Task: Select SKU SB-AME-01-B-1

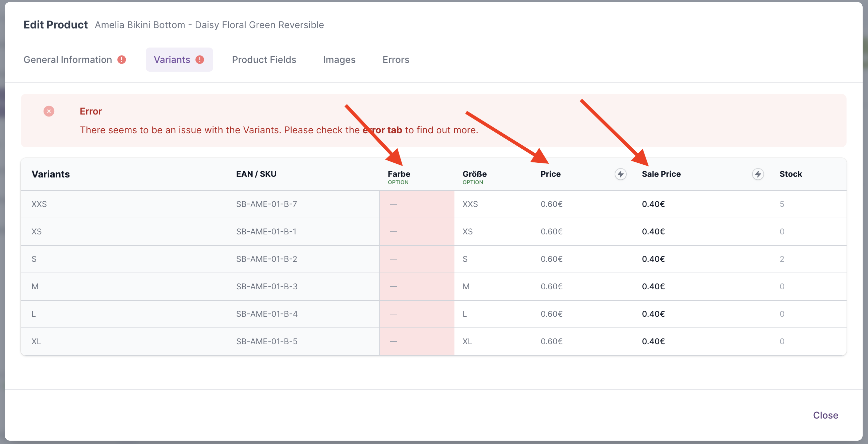Action: 266,232
